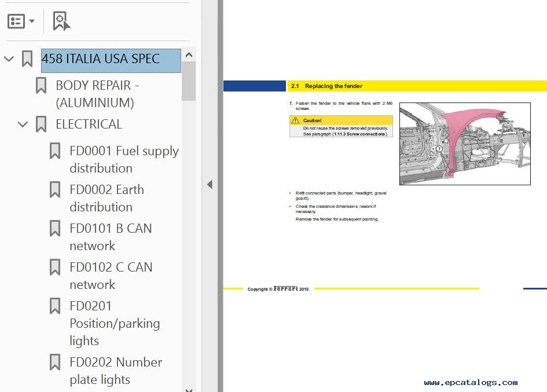Select the 458 ITALIA USA SPEC bookmark
The image size is (547, 392).
[x=111, y=60]
